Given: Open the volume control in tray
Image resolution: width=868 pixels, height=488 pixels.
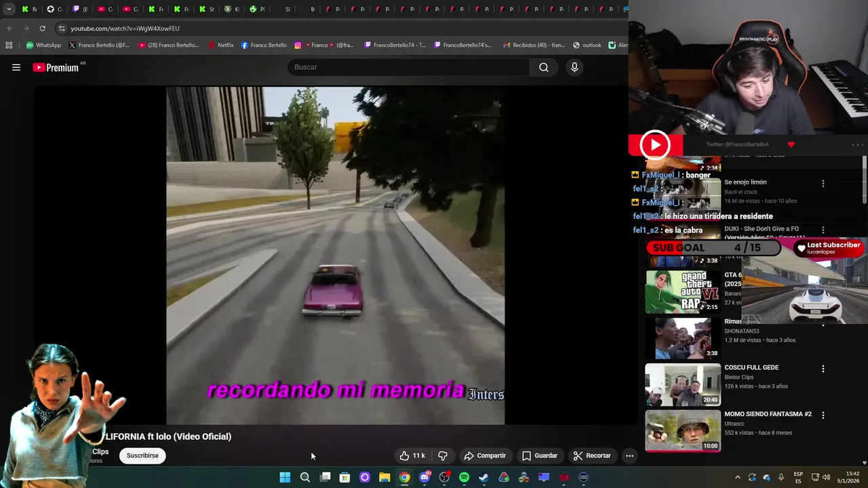Looking at the screenshot, I should tap(826, 477).
